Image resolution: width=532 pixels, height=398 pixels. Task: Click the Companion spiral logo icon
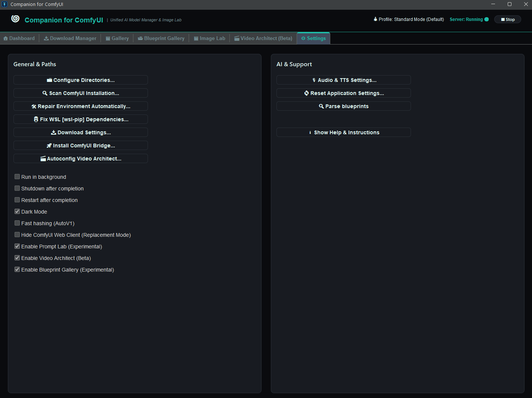point(15,19)
